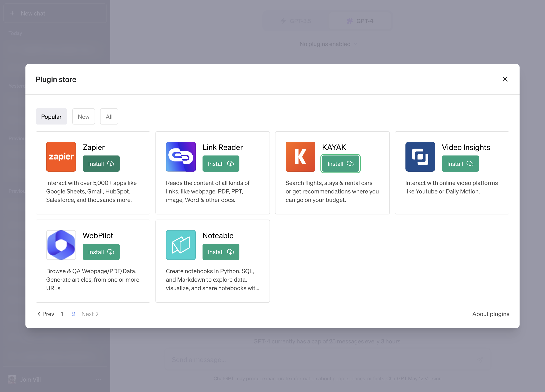Viewport: 545px width, 392px height.
Task: Switch to the New filter tab
Action: pyautogui.click(x=84, y=117)
